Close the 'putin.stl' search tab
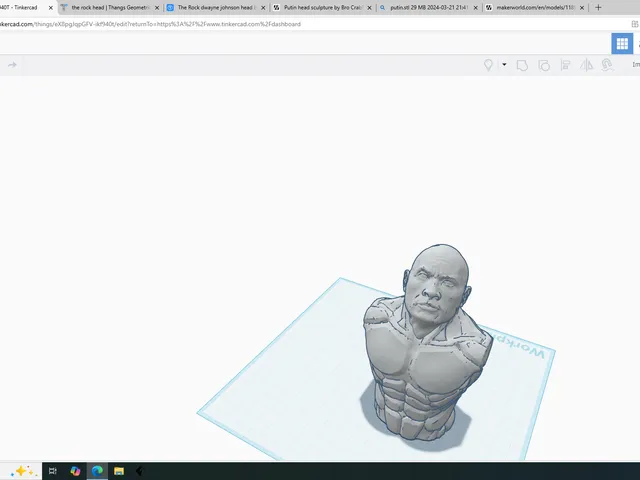 coord(476,8)
